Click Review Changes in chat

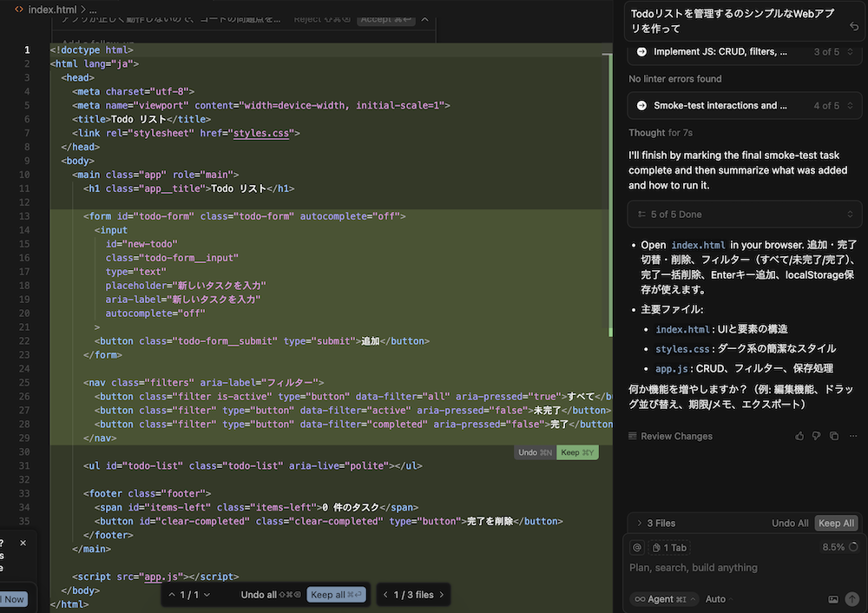click(x=670, y=437)
